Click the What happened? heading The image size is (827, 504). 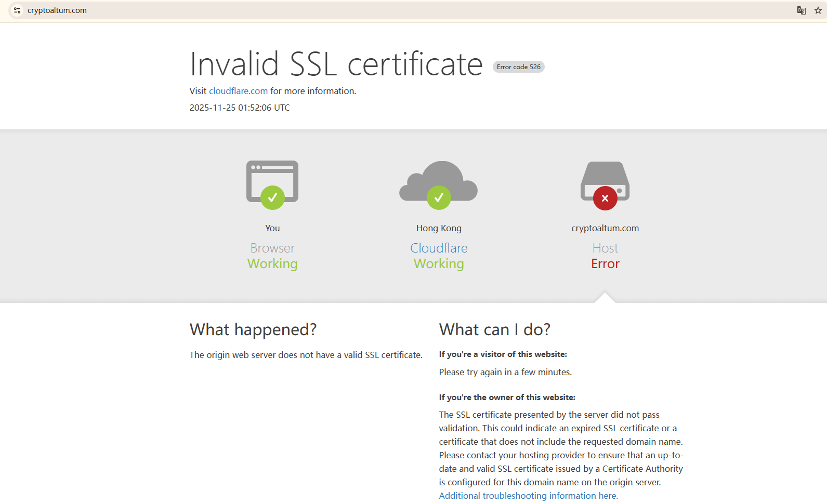253,329
